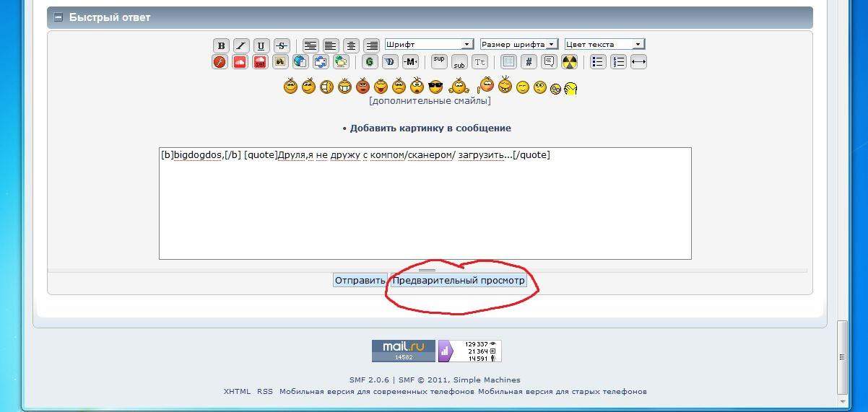Open the purple statistics counter badge
This screenshot has width=868, height=412.
pyautogui.click(x=469, y=351)
